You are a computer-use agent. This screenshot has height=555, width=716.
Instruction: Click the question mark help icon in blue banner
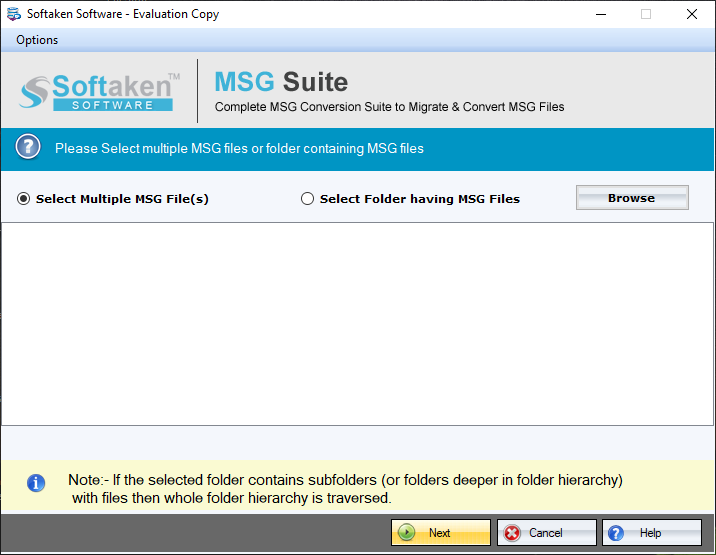click(28, 147)
